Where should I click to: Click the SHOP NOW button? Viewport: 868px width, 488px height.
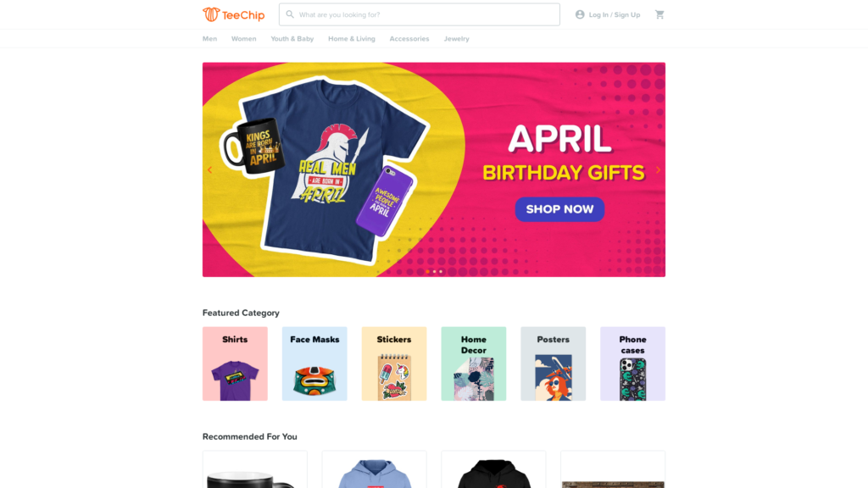point(559,209)
